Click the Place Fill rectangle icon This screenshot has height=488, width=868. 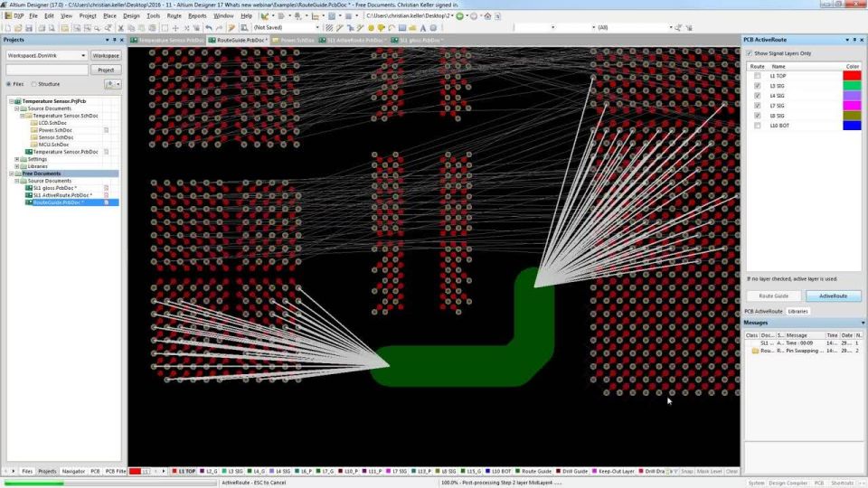(x=402, y=28)
